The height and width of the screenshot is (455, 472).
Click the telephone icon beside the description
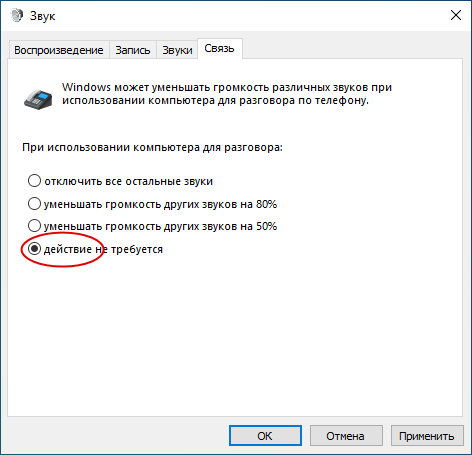(38, 99)
